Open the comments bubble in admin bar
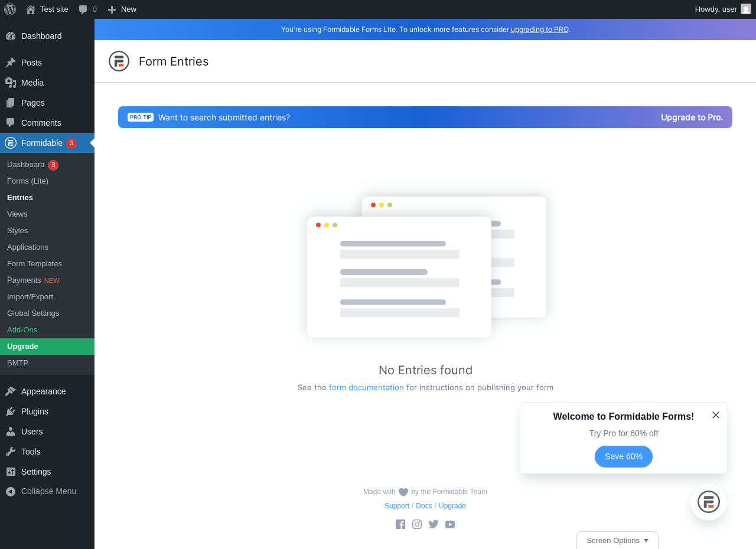Viewport: 756px width, 549px height. [83, 9]
